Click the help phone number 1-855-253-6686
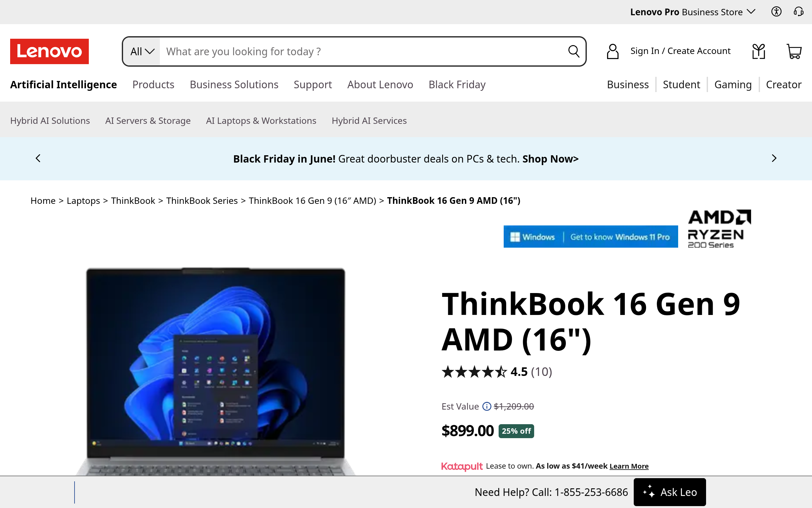Image resolution: width=812 pixels, height=508 pixels. click(591, 492)
